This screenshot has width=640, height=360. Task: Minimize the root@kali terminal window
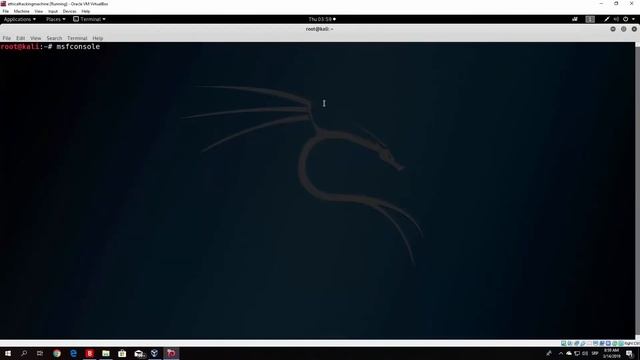tap(613, 29)
